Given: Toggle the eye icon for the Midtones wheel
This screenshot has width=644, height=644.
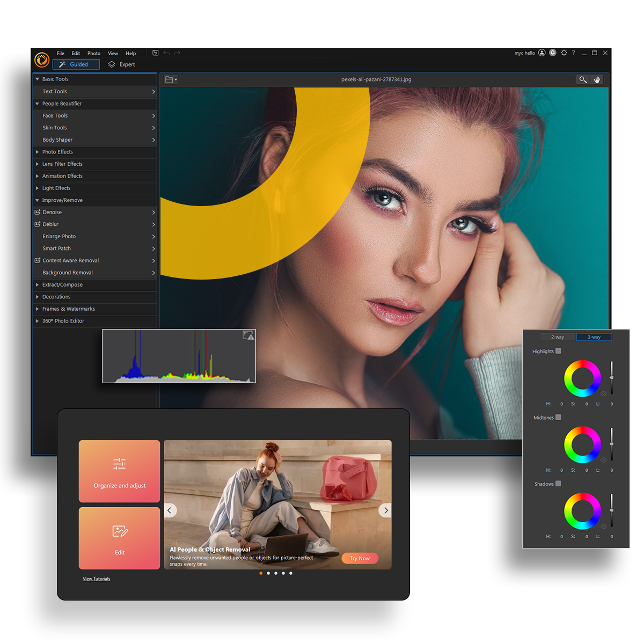Looking at the screenshot, I should (604, 460).
